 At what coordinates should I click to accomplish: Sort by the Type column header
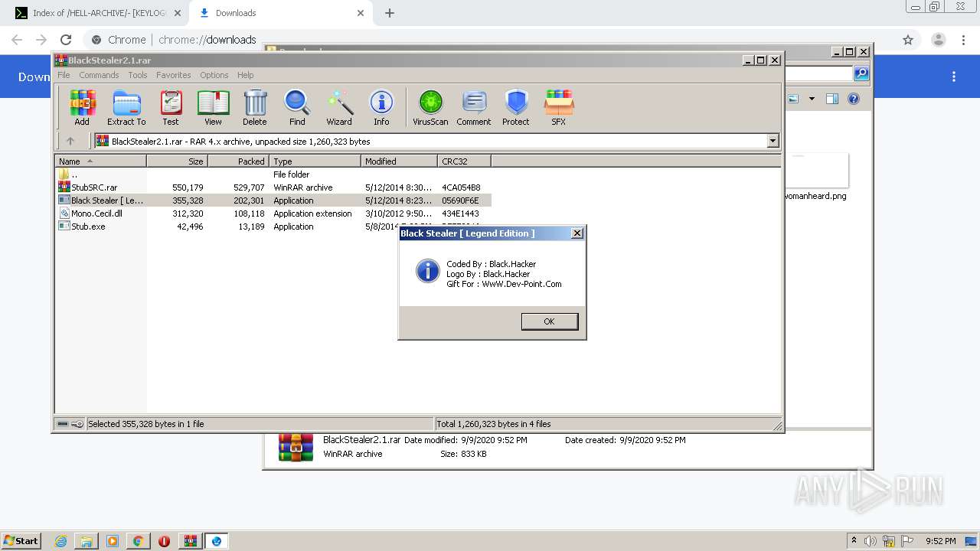(x=315, y=161)
